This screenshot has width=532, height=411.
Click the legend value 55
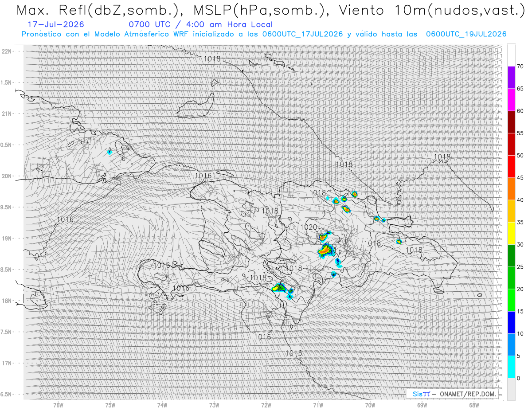coord(520,133)
